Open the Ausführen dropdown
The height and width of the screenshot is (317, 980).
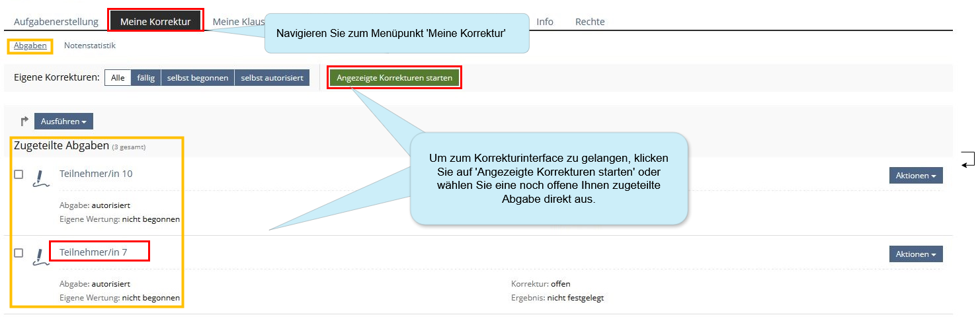pyautogui.click(x=63, y=122)
